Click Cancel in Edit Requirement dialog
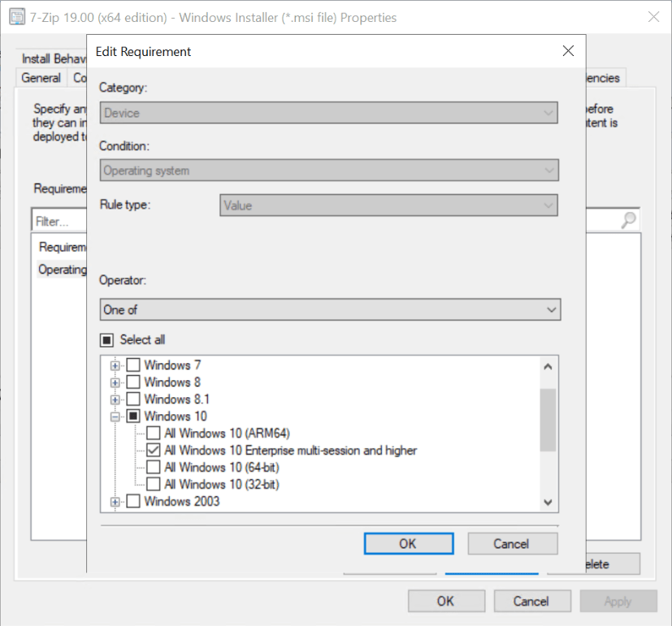The height and width of the screenshot is (626, 672). (x=513, y=544)
